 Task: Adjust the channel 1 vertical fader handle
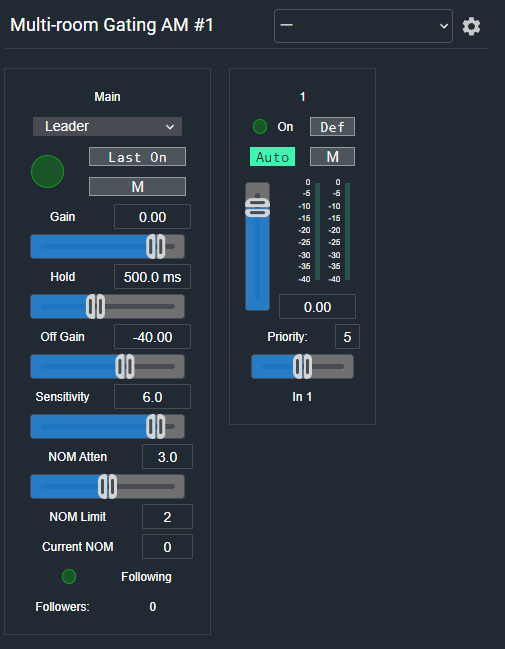257,208
